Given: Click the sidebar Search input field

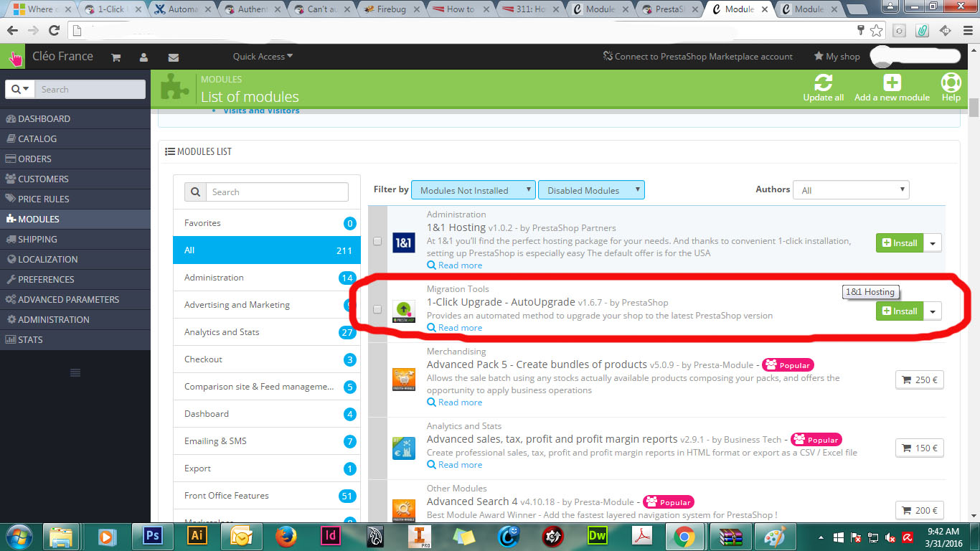Looking at the screenshot, I should click(90, 89).
